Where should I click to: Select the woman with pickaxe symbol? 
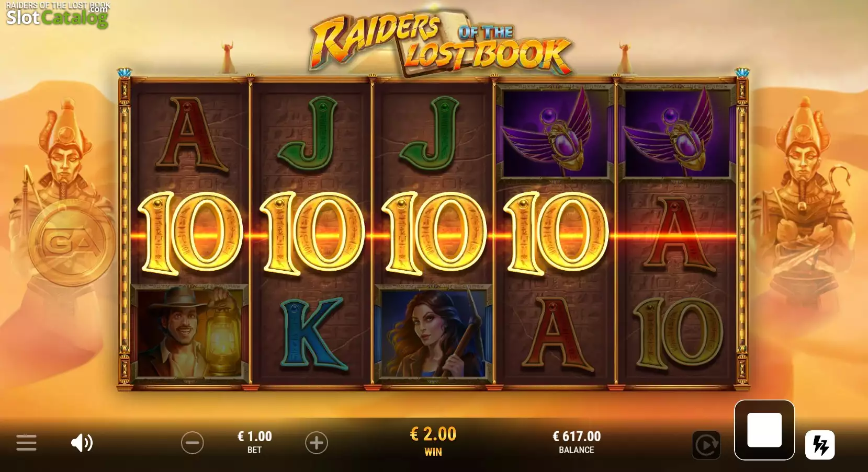tap(434, 331)
